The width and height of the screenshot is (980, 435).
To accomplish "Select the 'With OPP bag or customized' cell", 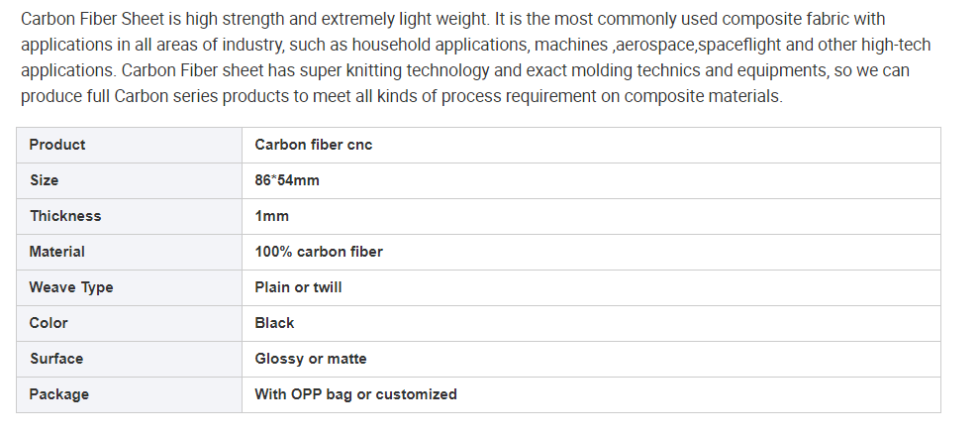I will (x=355, y=394).
